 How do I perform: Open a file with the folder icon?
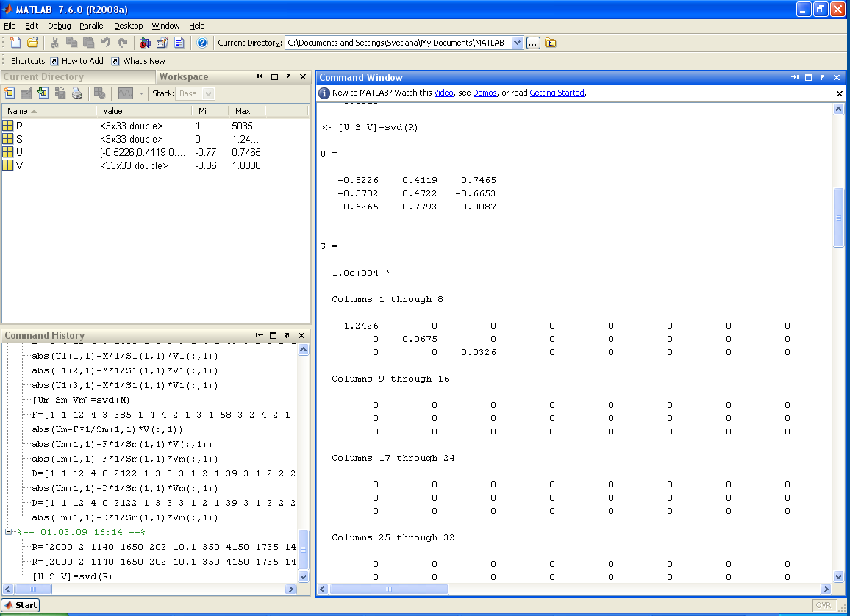[x=32, y=42]
